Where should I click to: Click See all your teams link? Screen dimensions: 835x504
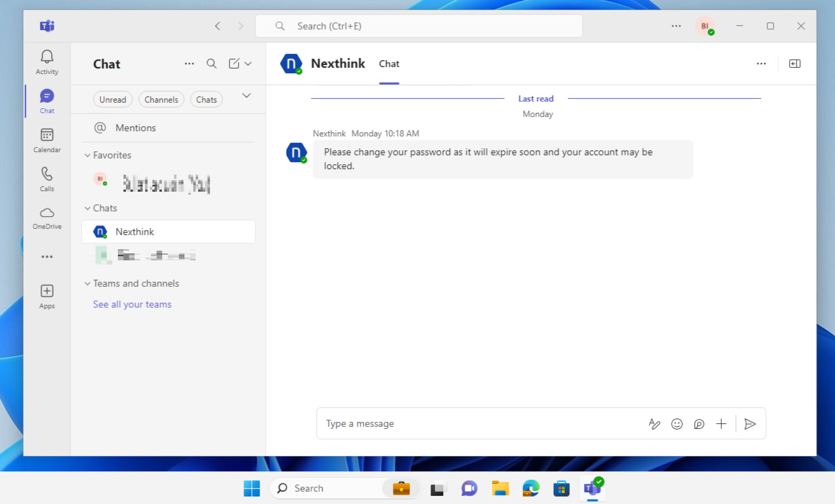click(132, 304)
